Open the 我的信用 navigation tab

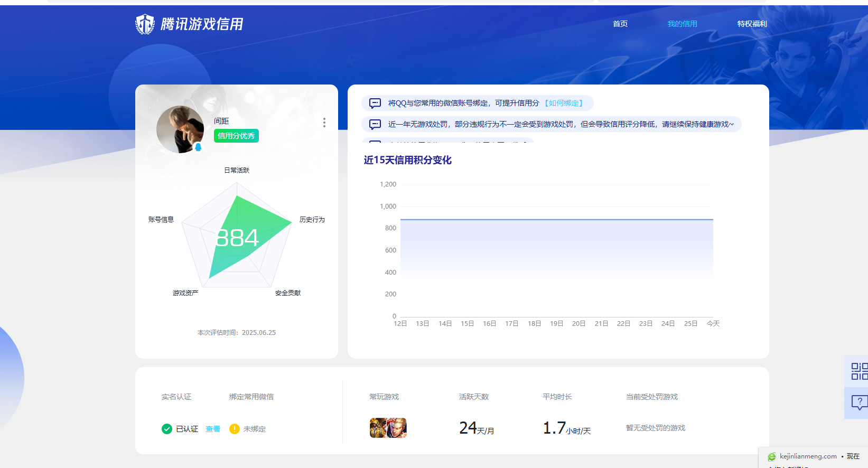click(682, 24)
